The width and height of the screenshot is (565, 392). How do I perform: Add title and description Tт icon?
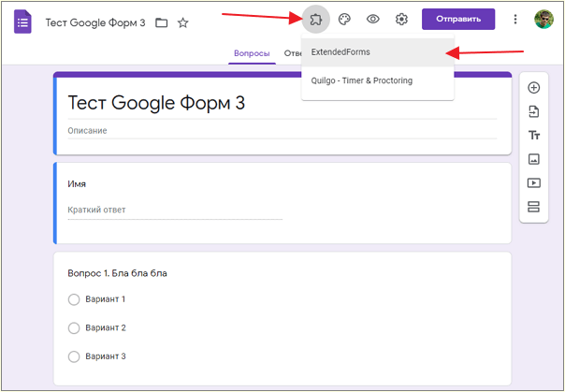tap(533, 136)
